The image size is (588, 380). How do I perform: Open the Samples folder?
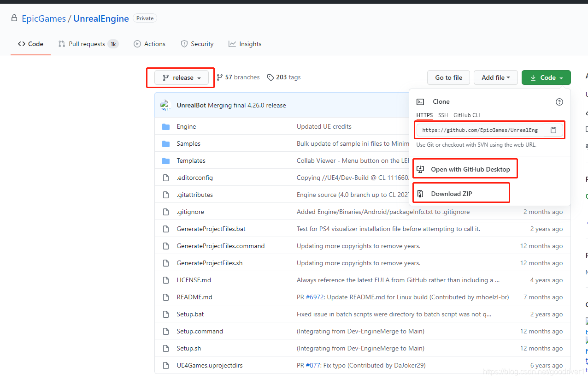[188, 143]
